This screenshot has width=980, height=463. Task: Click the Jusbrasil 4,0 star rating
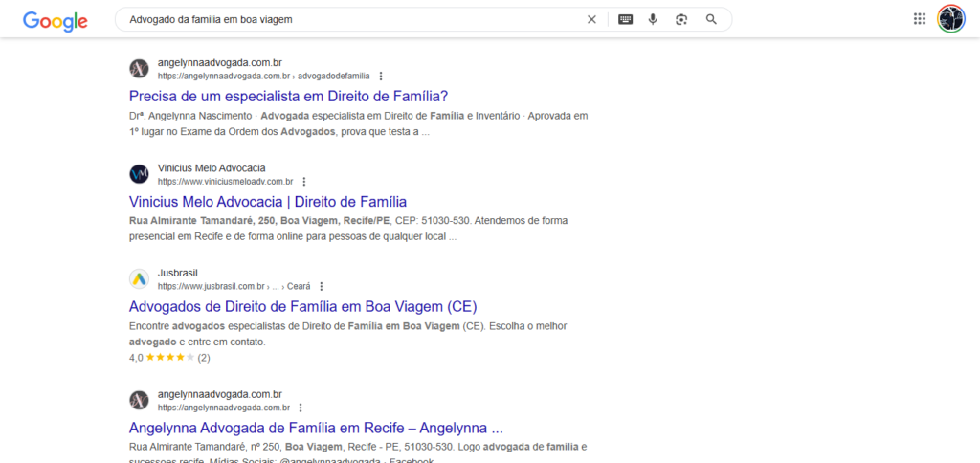168,358
